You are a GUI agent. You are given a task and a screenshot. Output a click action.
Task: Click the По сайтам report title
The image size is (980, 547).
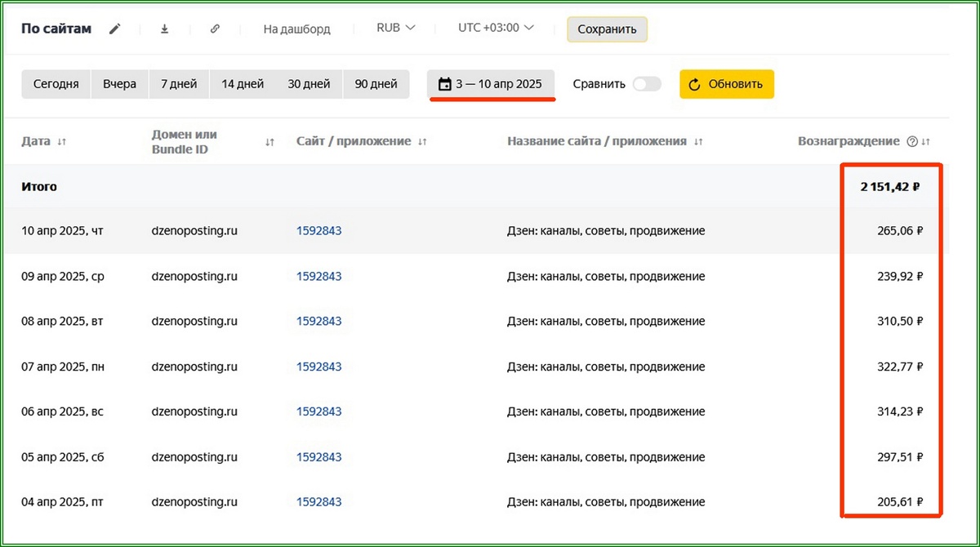coord(56,29)
